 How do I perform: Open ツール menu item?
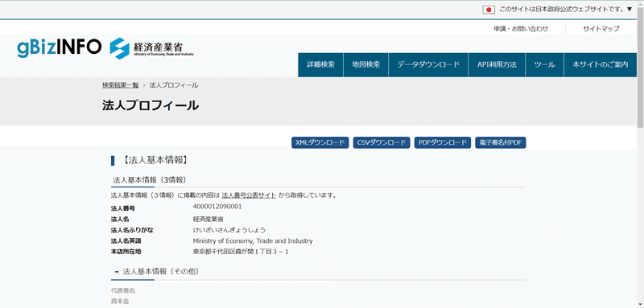pyautogui.click(x=545, y=65)
